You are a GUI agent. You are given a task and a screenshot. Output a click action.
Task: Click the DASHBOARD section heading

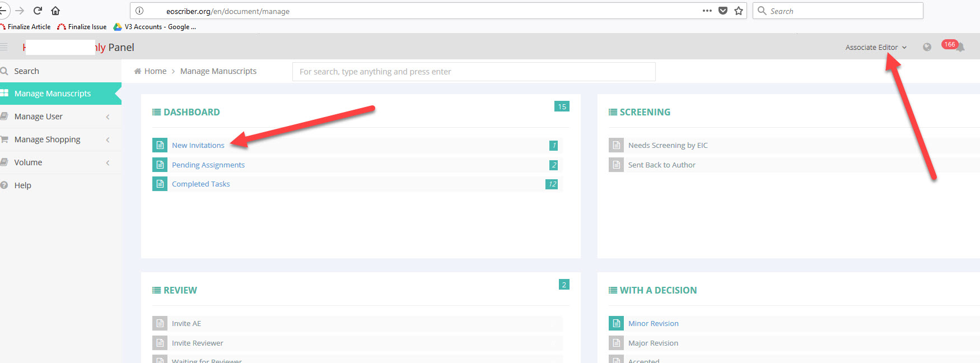pos(192,112)
